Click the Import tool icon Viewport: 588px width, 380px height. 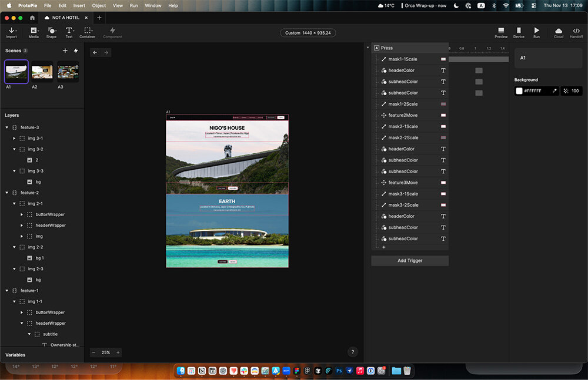11,30
